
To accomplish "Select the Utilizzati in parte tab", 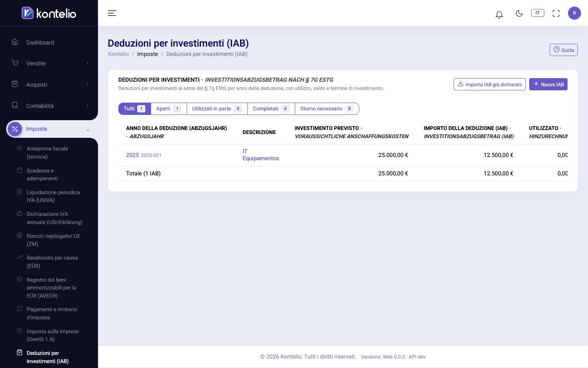I will (x=217, y=109).
